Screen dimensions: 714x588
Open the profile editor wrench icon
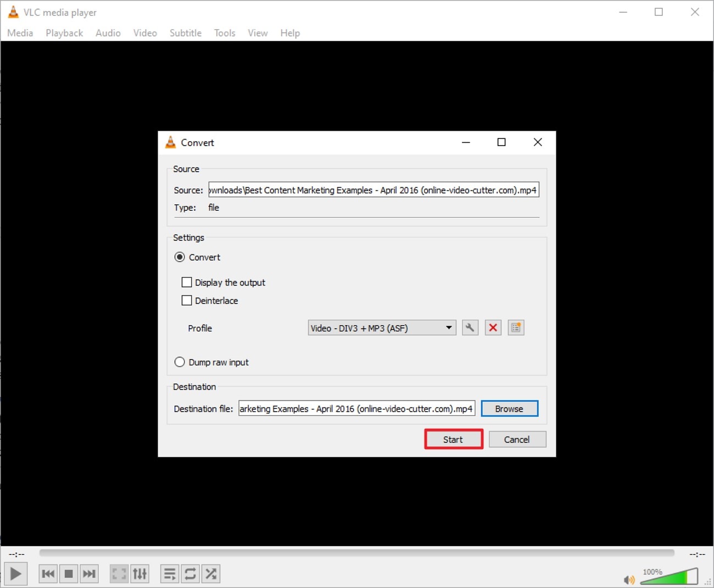[x=470, y=327]
